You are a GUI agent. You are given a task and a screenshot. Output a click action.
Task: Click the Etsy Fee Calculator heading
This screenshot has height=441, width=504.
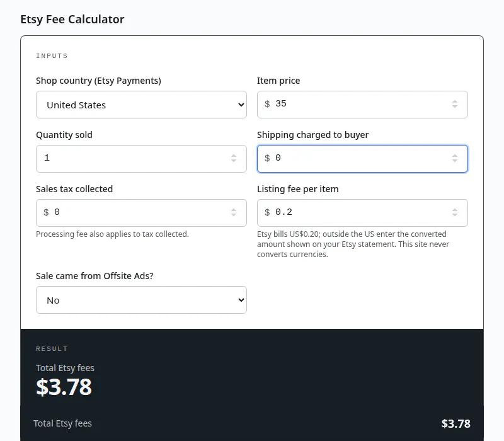72,20
